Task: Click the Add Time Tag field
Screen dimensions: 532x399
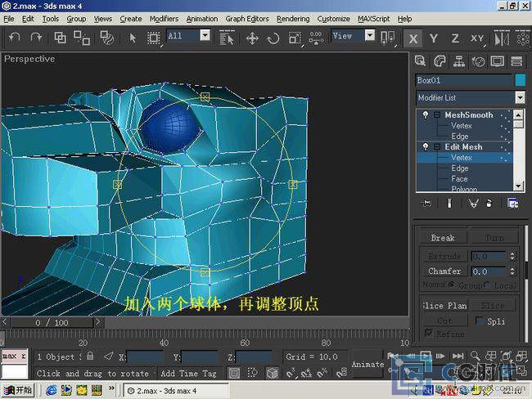Action: click(x=188, y=373)
